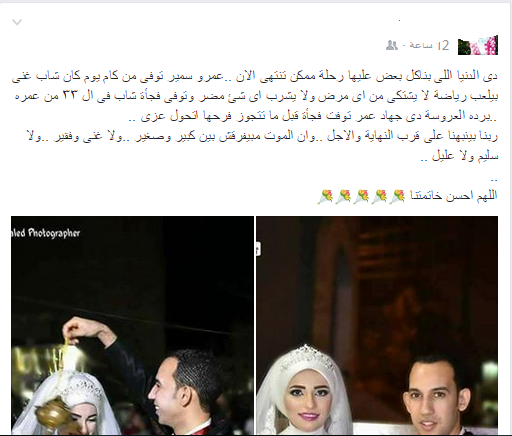Click the small white tag on the right photo's edge
Screen dimensions: 512x436
coord(258,249)
